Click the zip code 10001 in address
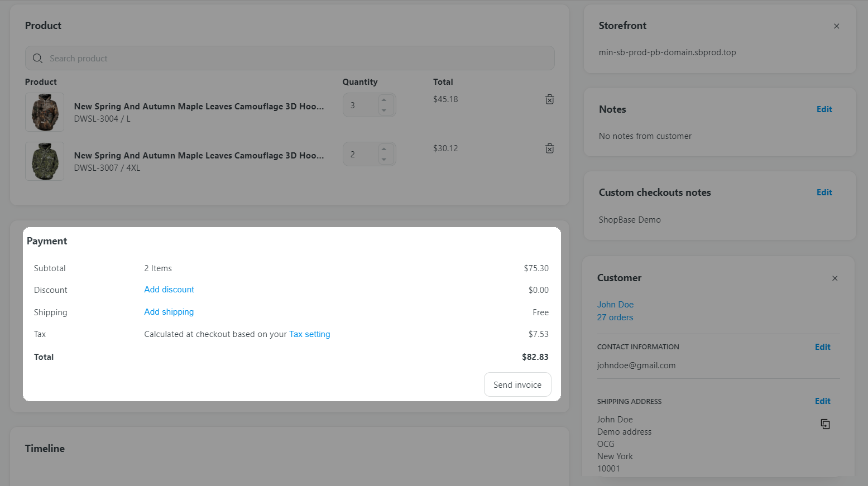The height and width of the screenshot is (486, 868). (x=608, y=469)
